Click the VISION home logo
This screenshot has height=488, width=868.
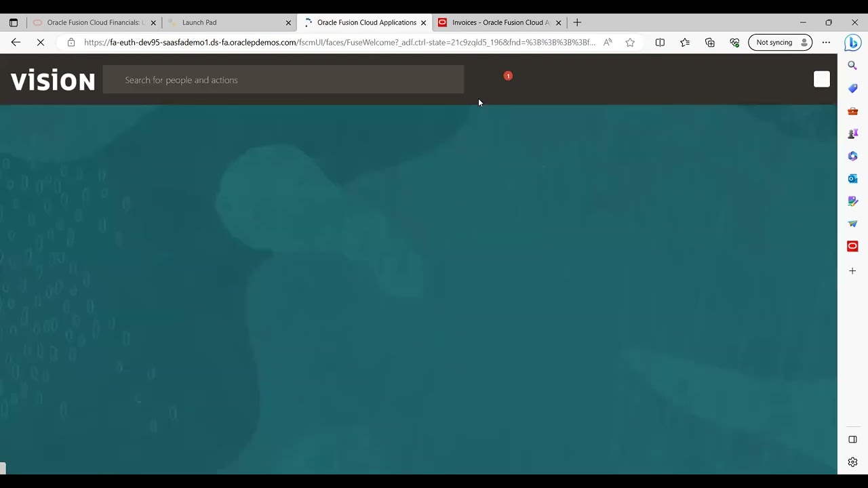point(53,81)
